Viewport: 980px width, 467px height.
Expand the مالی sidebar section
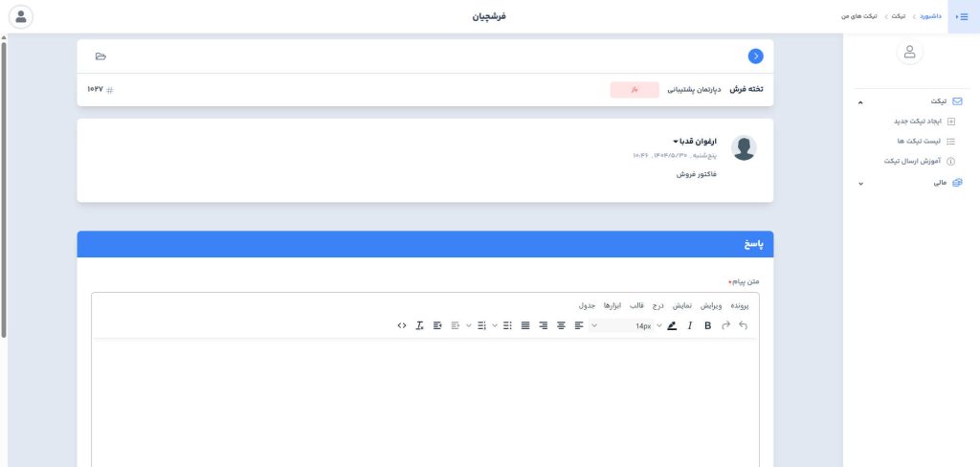[860, 183]
